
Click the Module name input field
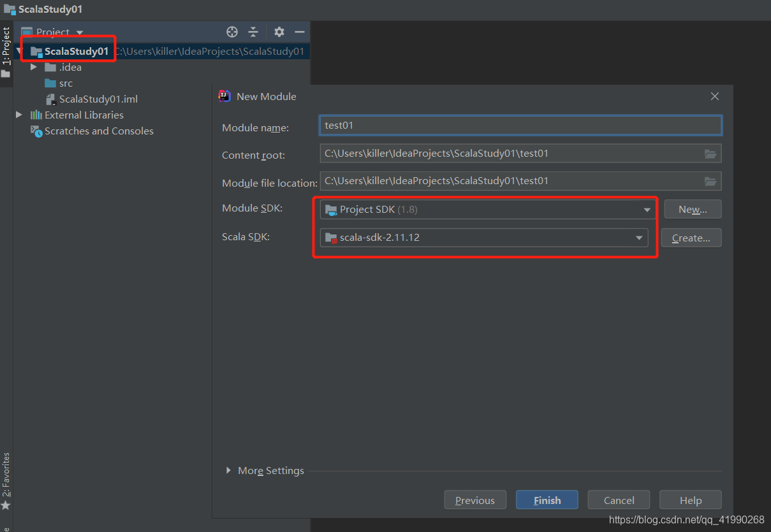click(x=520, y=125)
